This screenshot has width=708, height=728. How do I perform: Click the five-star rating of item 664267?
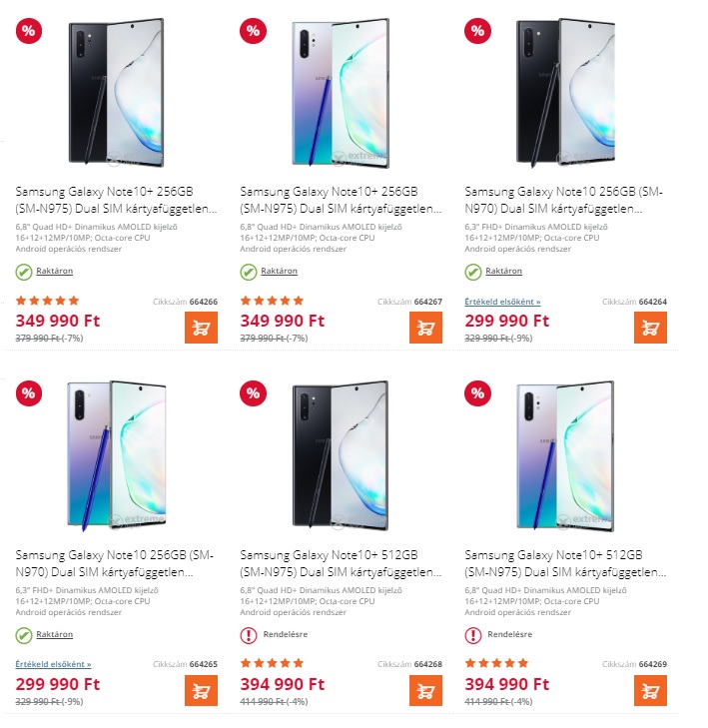tap(272, 300)
